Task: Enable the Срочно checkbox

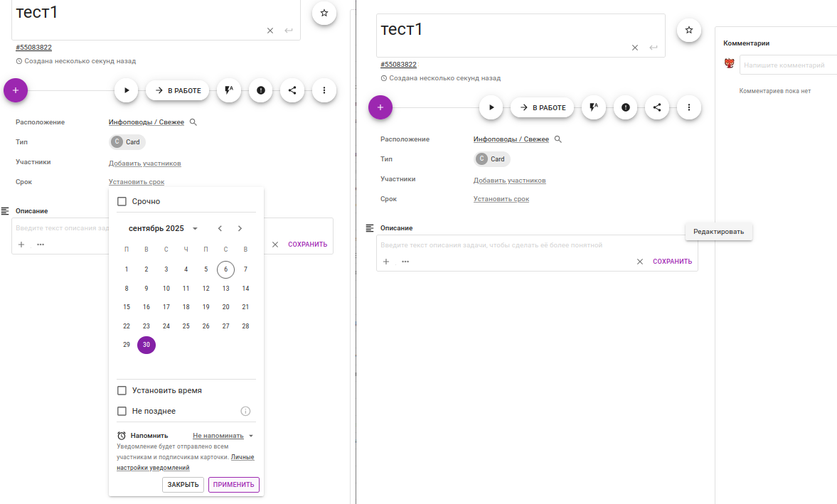Action: pyautogui.click(x=122, y=202)
